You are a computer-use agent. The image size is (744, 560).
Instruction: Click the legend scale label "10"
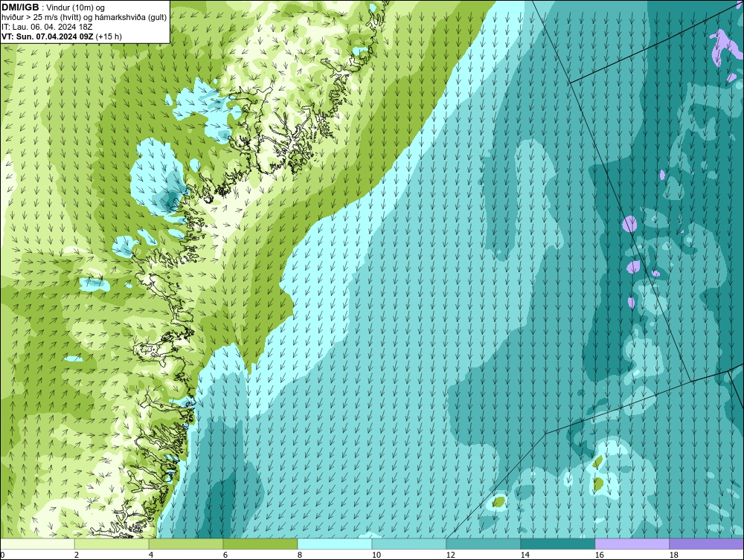point(376,555)
